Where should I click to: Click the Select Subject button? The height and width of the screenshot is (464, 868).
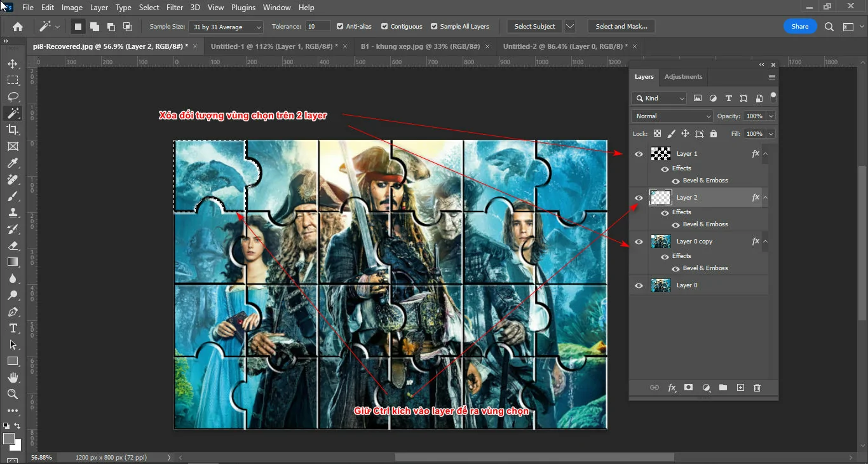pos(534,26)
